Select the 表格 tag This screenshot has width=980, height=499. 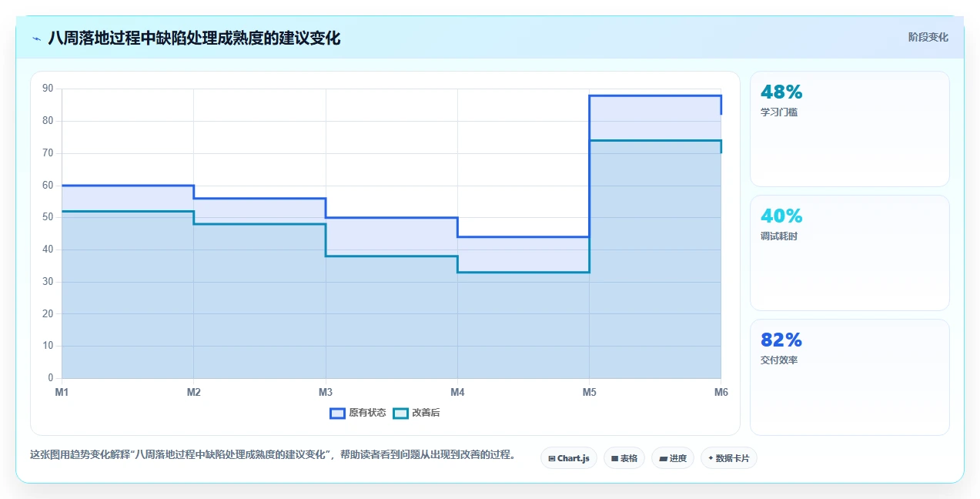tap(624, 458)
